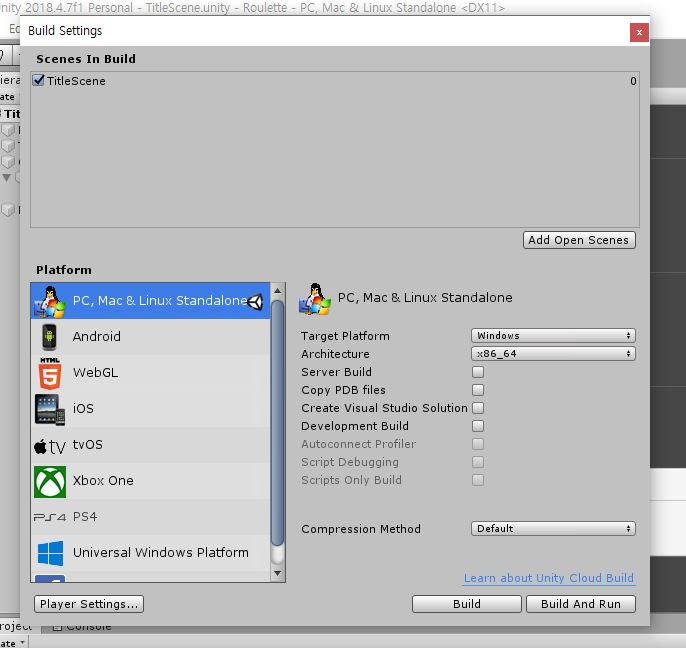This screenshot has height=648, width=686.
Task: Click the platform list scroll down arrow
Action: tap(277, 573)
